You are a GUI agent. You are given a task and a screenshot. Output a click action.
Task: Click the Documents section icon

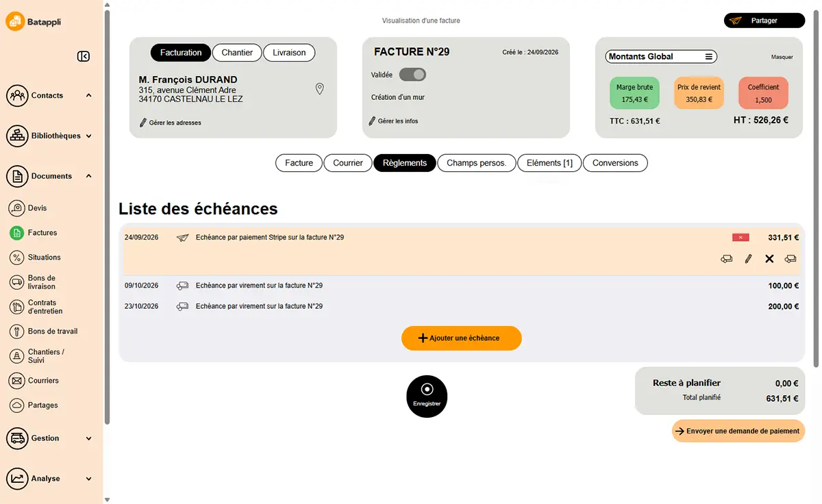pos(17,176)
